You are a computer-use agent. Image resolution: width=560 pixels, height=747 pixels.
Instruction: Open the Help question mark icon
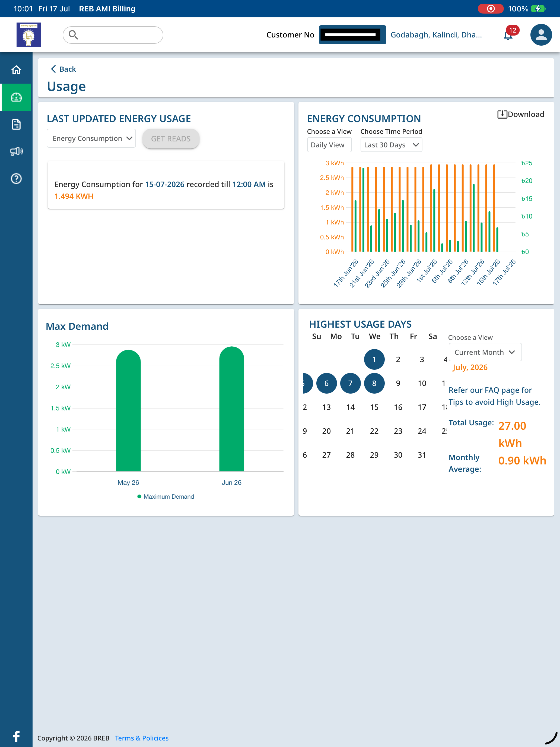(16, 178)
